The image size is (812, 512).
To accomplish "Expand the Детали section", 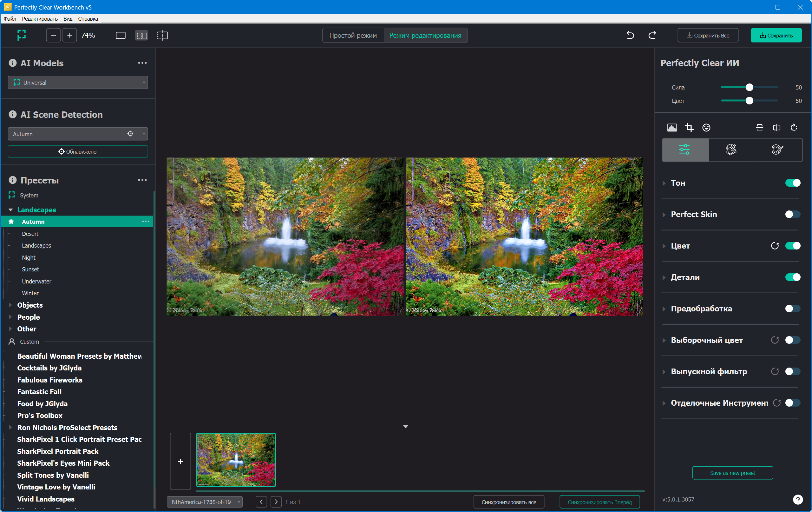I will coord(685,277).
